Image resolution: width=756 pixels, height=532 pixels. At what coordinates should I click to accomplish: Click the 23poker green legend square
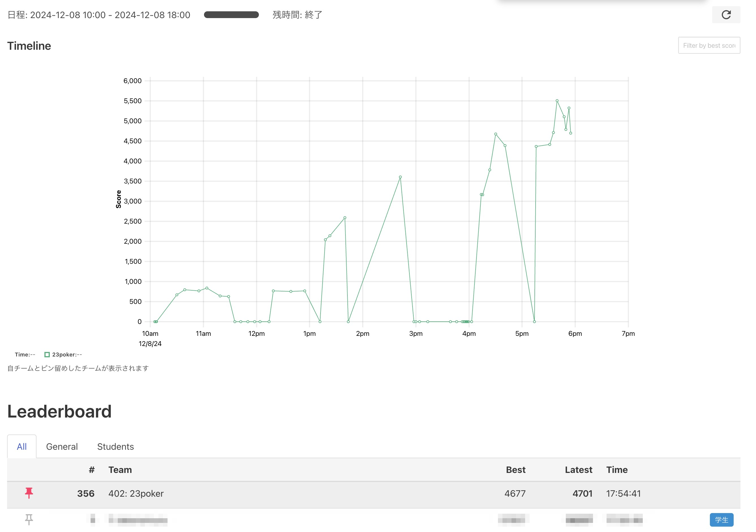(47, 354)
